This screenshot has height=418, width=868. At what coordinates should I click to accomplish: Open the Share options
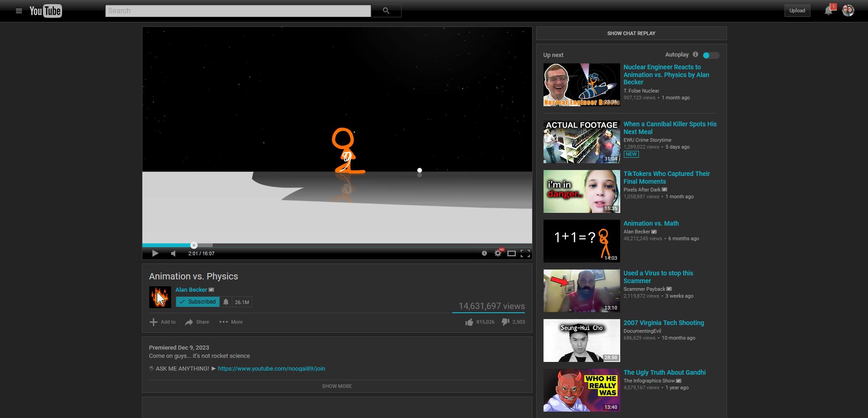tap(197, 322)
